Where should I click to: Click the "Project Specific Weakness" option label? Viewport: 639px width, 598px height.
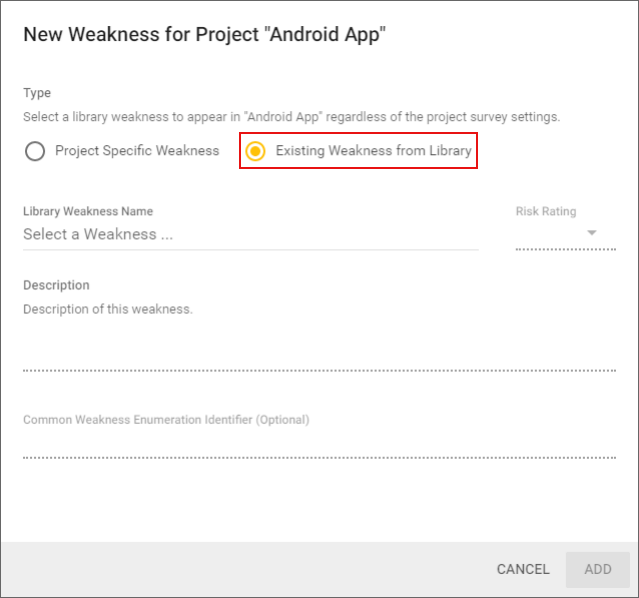click(137, 151)
